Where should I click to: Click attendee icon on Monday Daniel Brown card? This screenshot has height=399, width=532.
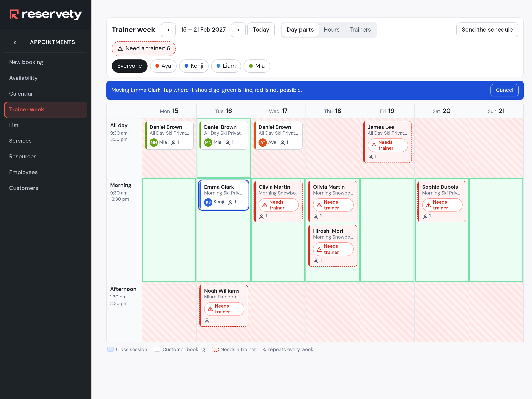coord(173,143)
